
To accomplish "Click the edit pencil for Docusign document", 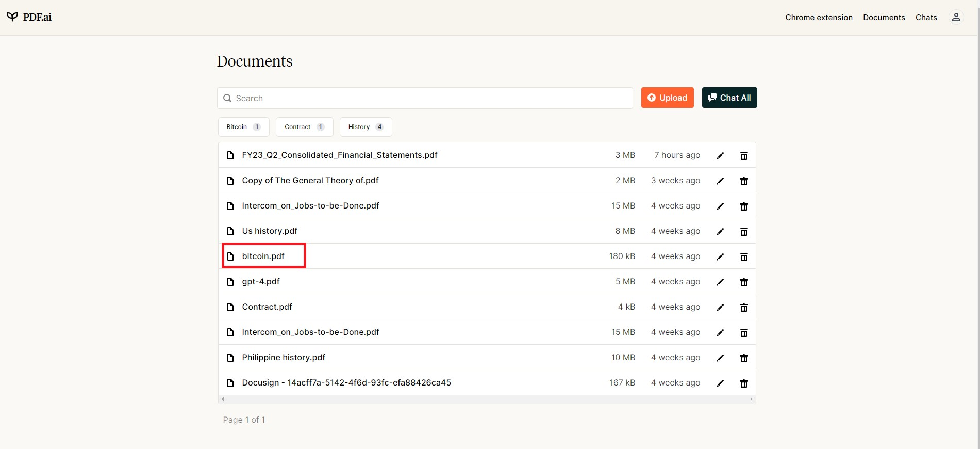I will coord(720,383).
